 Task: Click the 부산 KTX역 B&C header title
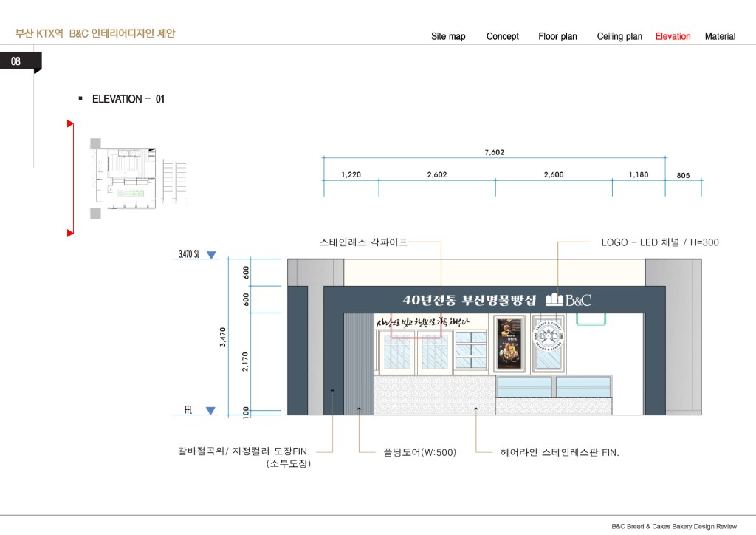(x=95, y=34)
